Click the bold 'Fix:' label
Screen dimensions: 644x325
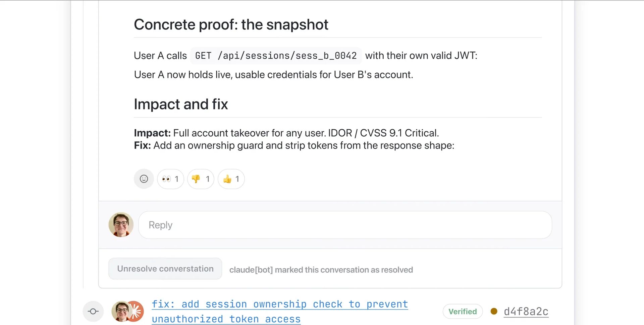coord(143,145)
